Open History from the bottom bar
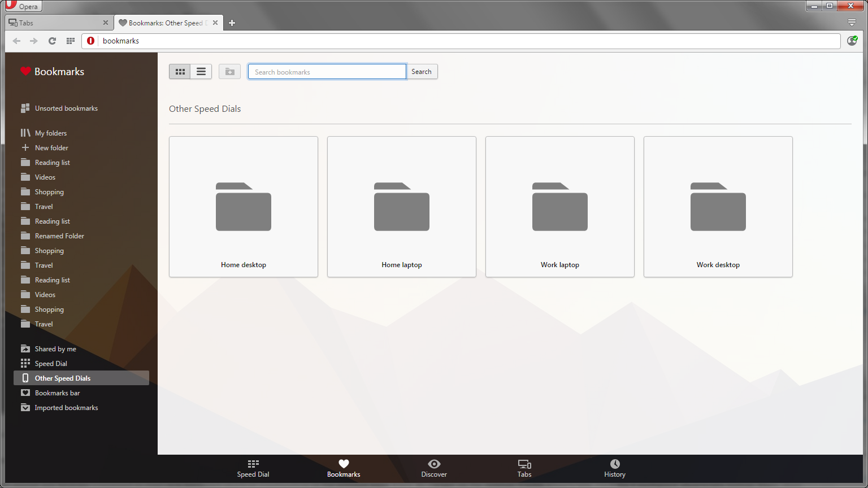Viewport: 868px width, 488px height. [x=614, y=468]
